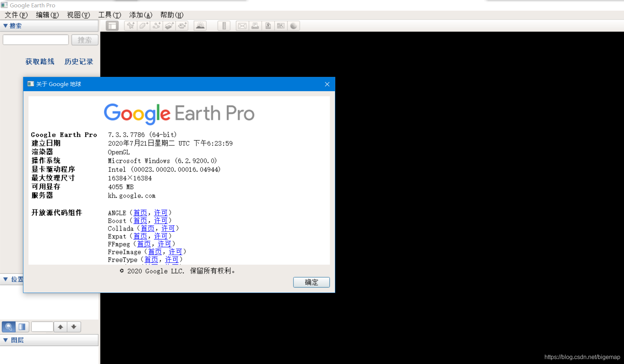Click the search text input field
624x364 pixels.
tap(36, 40)
